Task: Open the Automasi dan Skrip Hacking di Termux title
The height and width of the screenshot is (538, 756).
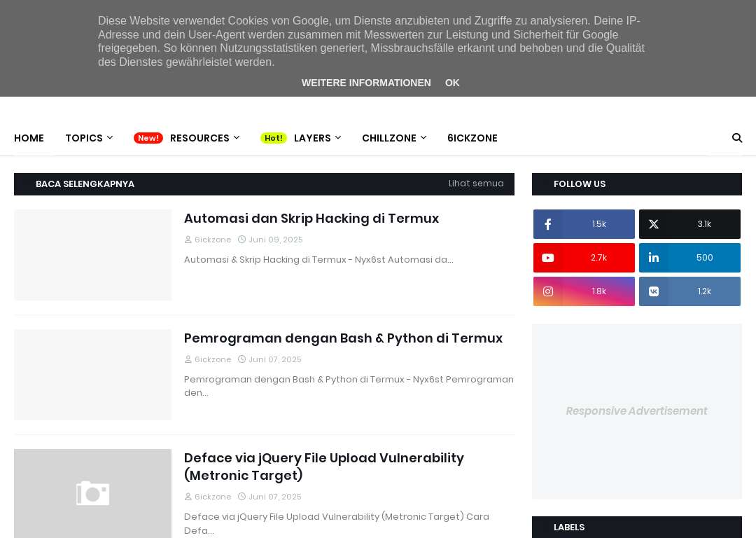Action: pos(311,219)
